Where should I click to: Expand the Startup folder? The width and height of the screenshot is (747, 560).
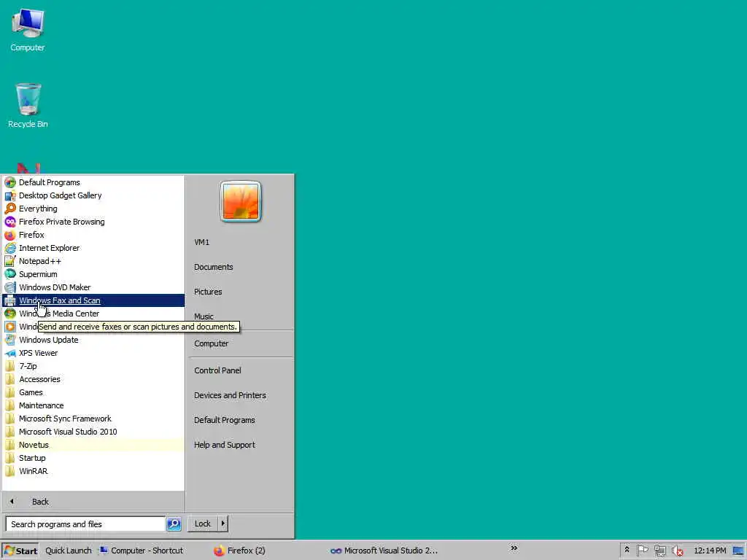click(x=93, y=458)
